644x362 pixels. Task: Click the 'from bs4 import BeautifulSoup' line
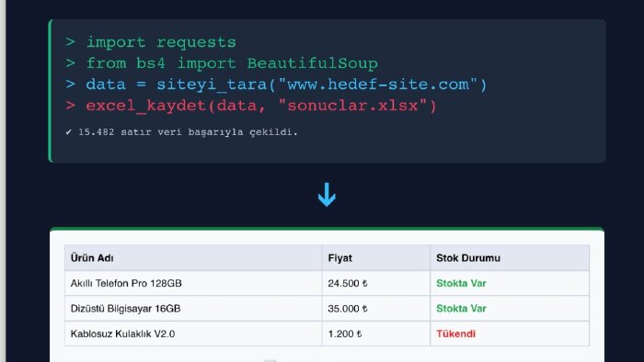[222, 63]
